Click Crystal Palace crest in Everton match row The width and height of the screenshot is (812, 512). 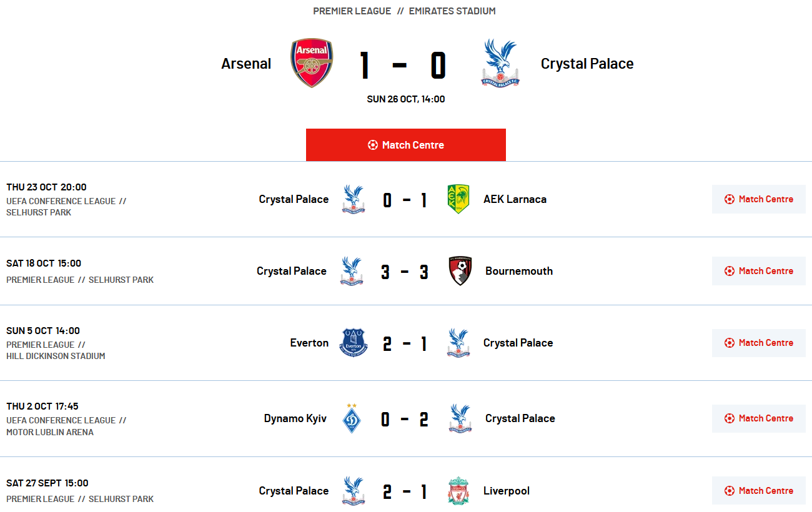point(458,343)
